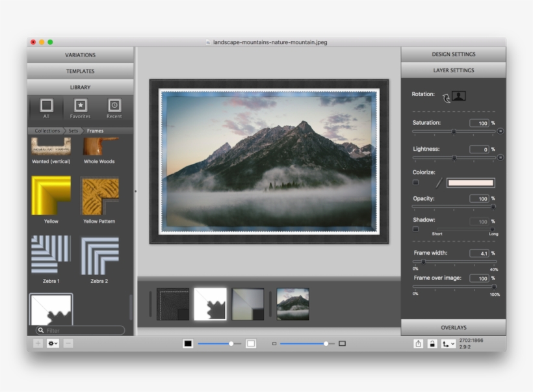Click the Lightness value field
This screenshot has height=392, width=533.
click(x=479, y=150)
